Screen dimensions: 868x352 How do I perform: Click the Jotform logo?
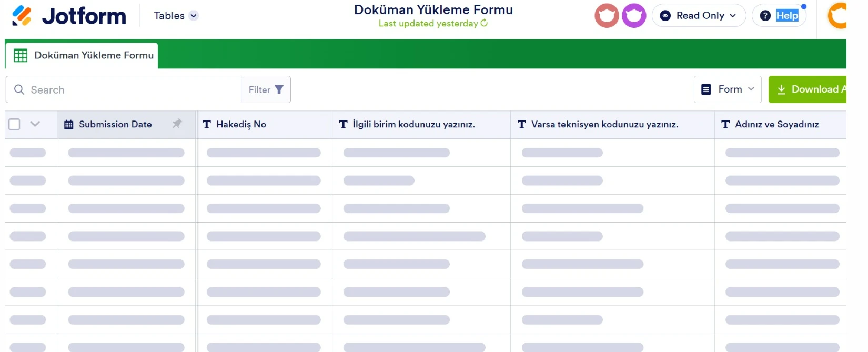click(x=69, y=16)
